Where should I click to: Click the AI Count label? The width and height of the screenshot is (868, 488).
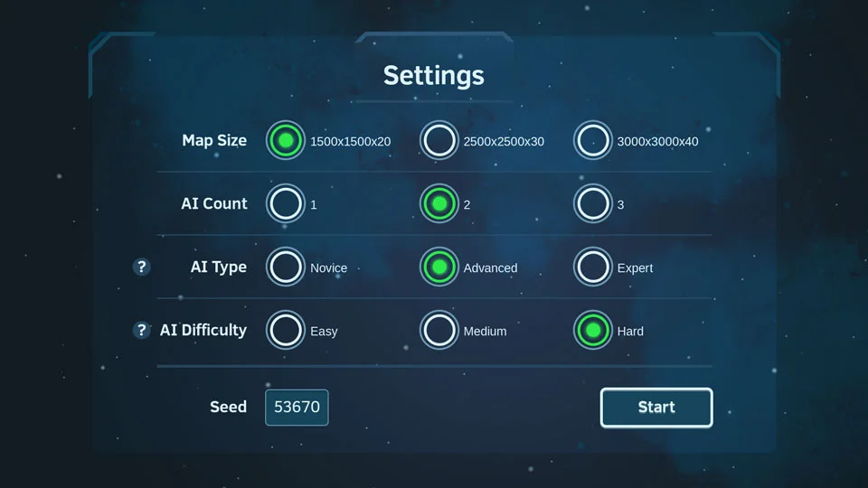coord(214,204)
